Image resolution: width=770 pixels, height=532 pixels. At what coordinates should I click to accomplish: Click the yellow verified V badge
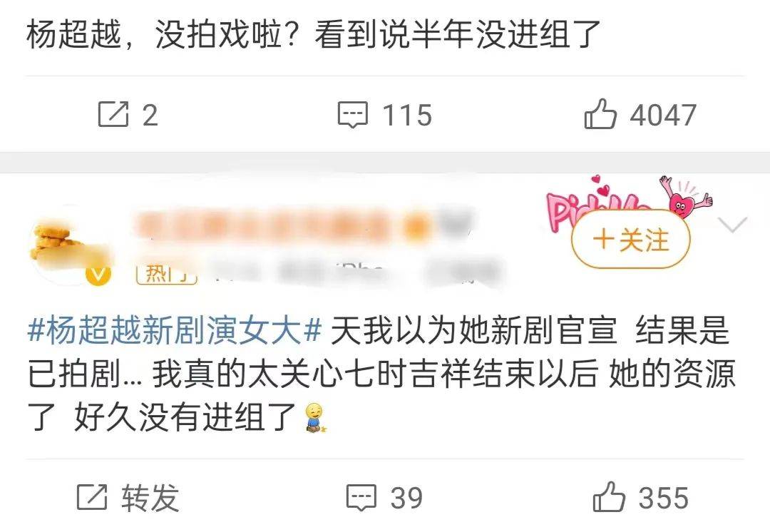tap(98, 275)
